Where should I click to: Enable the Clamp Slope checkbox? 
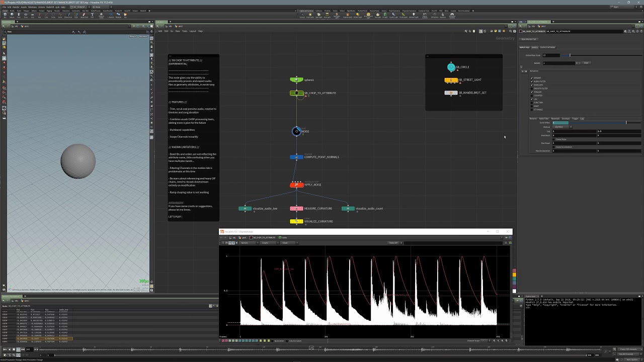pyautogui.click(x=553, y=139)
